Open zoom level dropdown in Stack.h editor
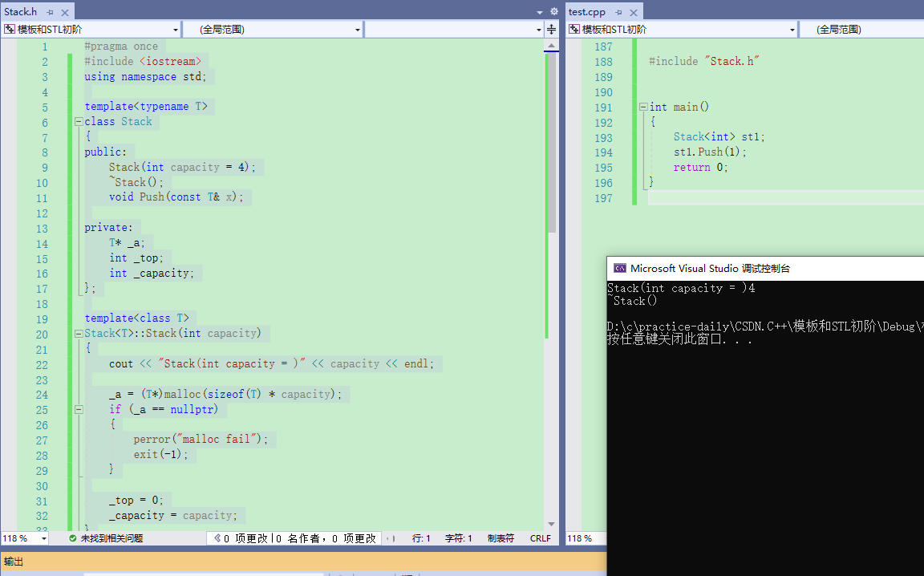 click(x=43, y=538)
